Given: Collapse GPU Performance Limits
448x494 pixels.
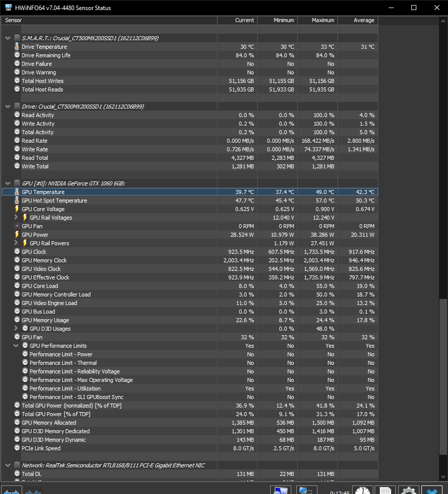Looking at the screenshot, I should [x=16, y=346].
